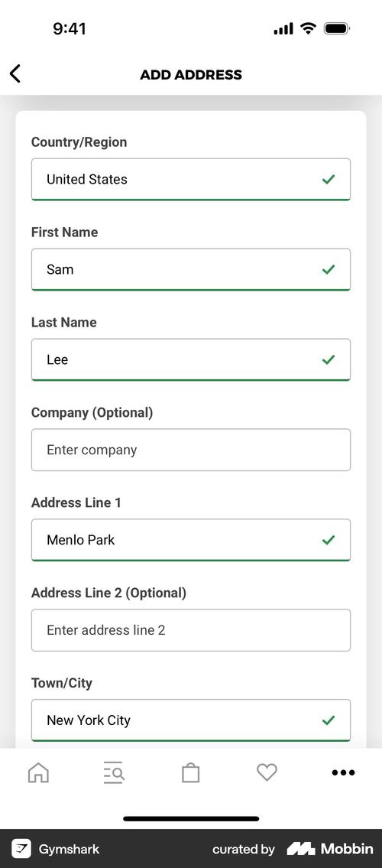Tap the back arrow icon
Image resolution: width=382 pixels, height=868 pixels.
pyautogui.click(x=15, y=73)
